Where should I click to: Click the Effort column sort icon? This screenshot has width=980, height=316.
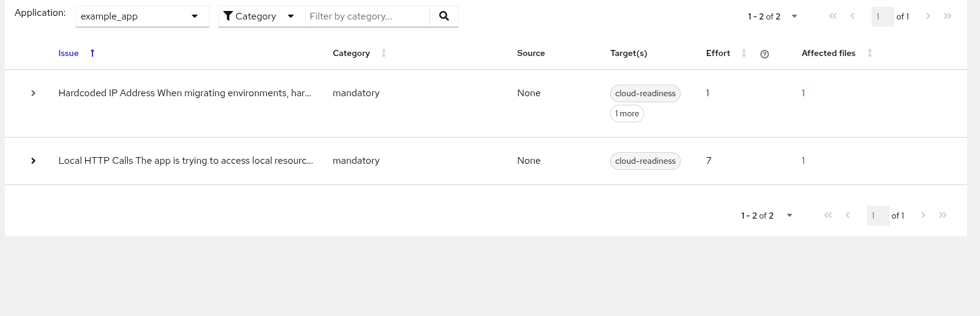click(744, 53)
